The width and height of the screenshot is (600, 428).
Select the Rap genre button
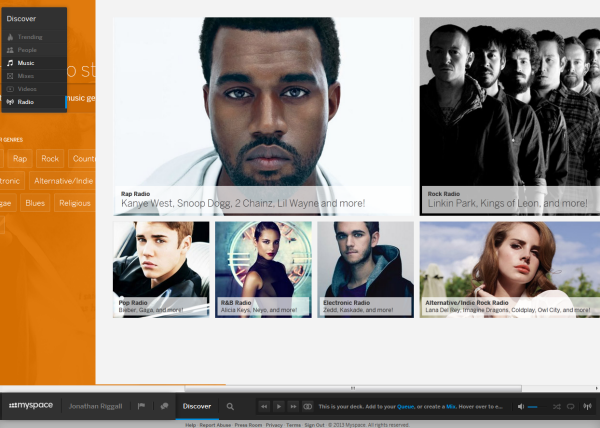[x=20, y=158]
